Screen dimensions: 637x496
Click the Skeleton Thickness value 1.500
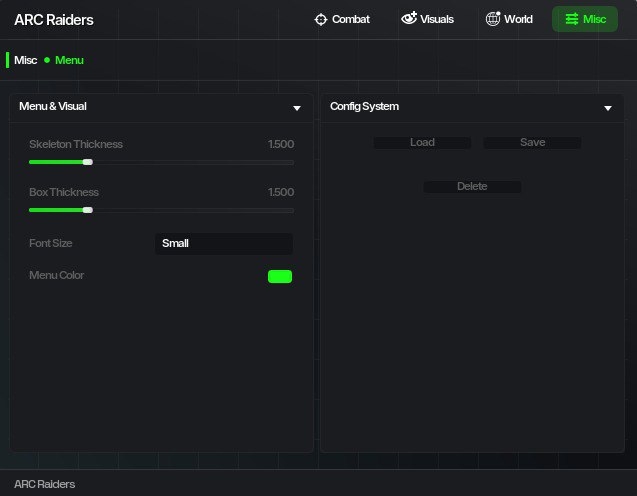pyautogui.click(x=281, y=144)
